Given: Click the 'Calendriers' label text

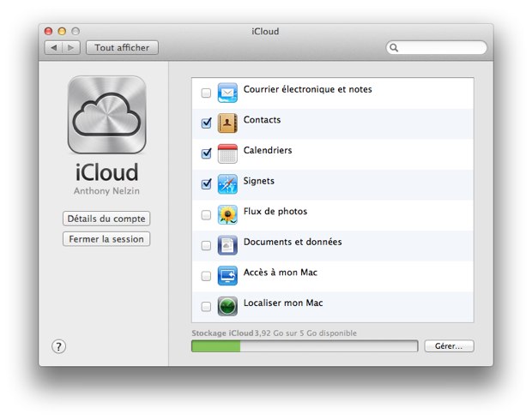Looking at the screenshot, I should pos(268,151).
